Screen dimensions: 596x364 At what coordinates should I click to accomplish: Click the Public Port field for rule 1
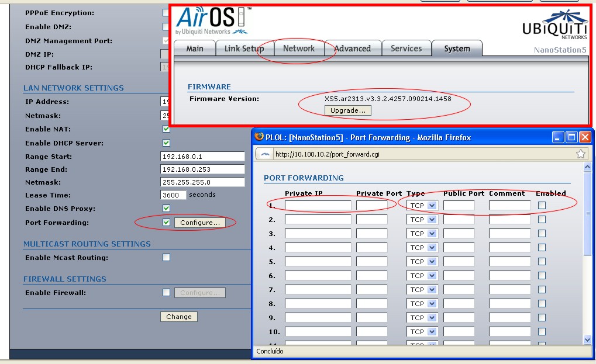(x=459, y=205)
